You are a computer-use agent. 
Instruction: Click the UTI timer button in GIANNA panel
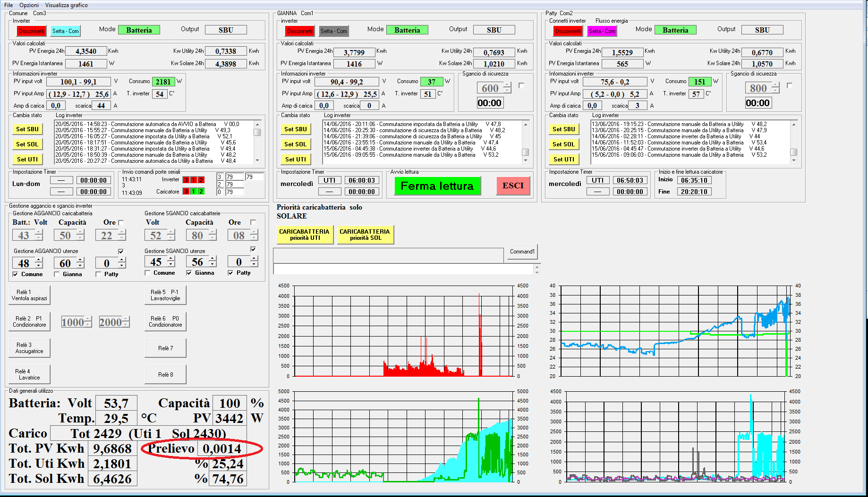pyautogui.click(x=330, y=180)
